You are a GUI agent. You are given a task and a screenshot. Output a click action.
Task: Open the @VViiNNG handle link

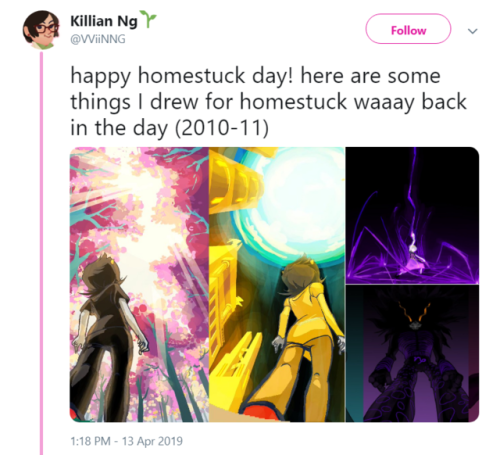tap(98, 39)
